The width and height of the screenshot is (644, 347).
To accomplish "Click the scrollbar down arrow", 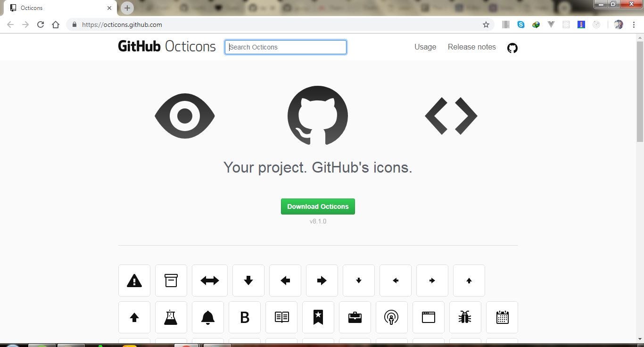I will click(640, 339).
